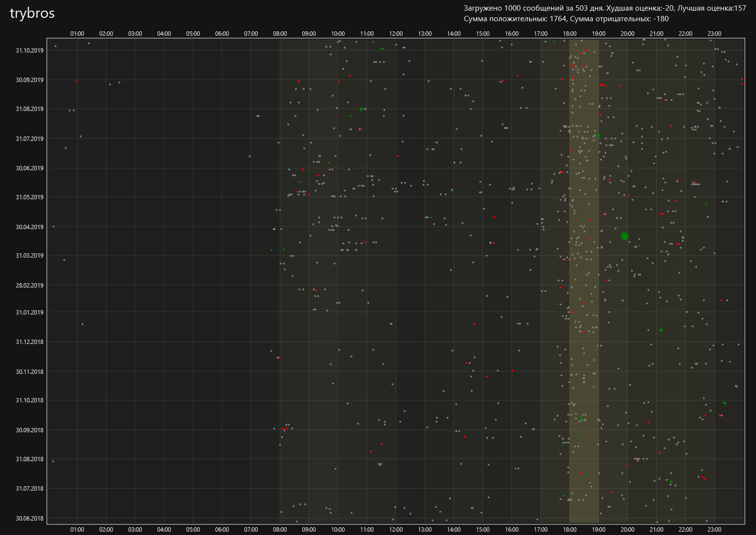The height and width of the screenshot is (535, 756).
Task: Click the "trybros" username title
Action: click(32, 14)
